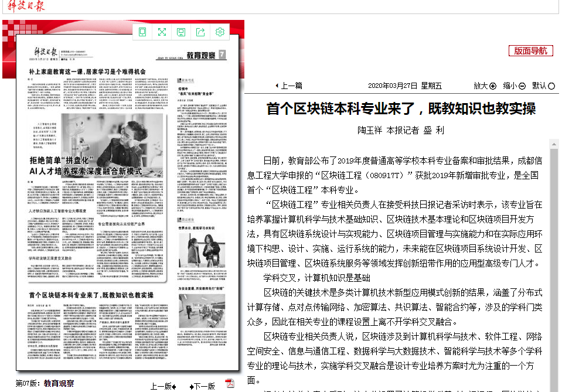Enlarge article text with 放大
The height and width of the screenshot is (392, 562).
(x=485, y=86)
